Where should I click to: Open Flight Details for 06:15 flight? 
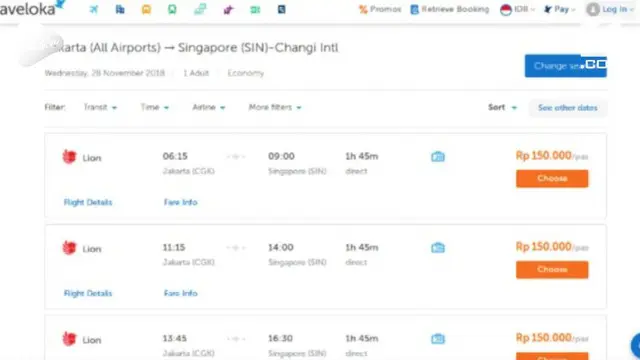coord(88,202)
